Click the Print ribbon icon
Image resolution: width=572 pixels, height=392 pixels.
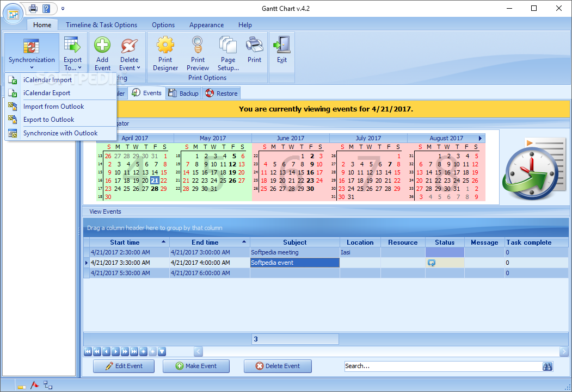[x=254, y=45]
